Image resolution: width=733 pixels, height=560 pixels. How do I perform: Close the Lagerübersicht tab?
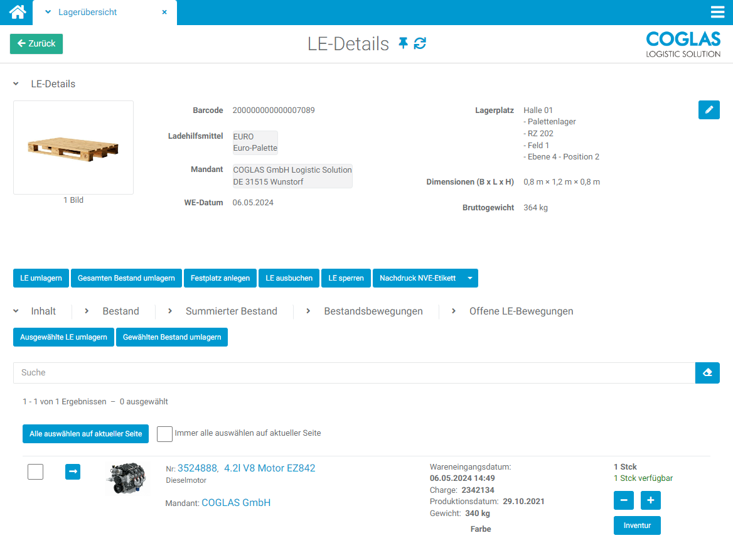164,12
